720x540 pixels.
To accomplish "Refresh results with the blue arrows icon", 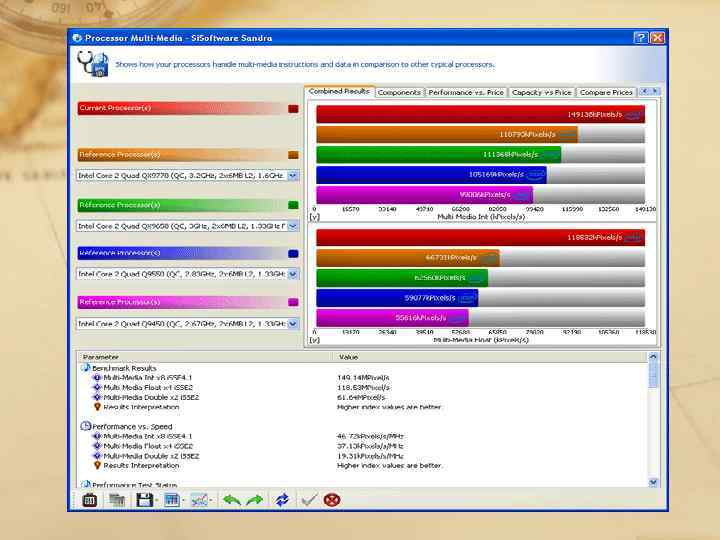I will [282, 500].
